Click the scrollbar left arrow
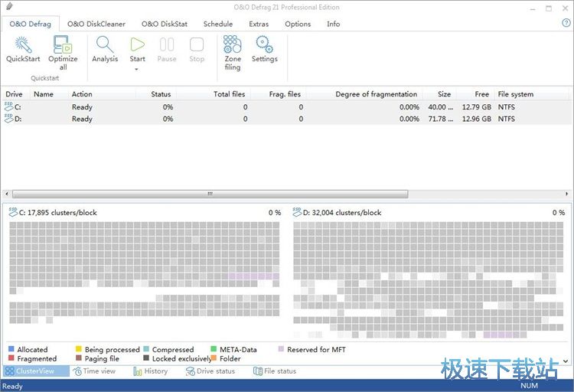 (7, 194)
